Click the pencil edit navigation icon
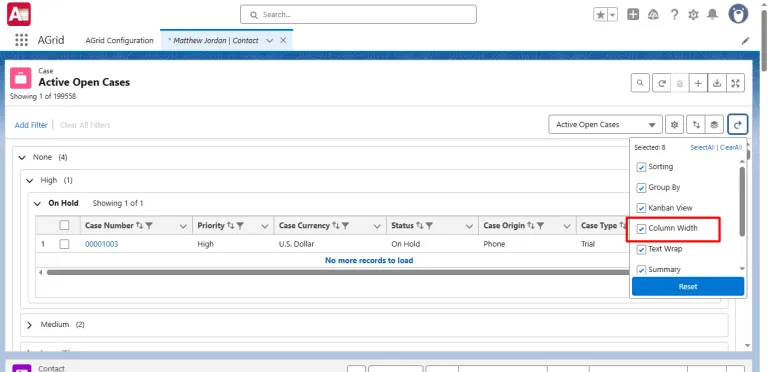The image size is (768, 372). pyautogui.click(x=745, y=41)
